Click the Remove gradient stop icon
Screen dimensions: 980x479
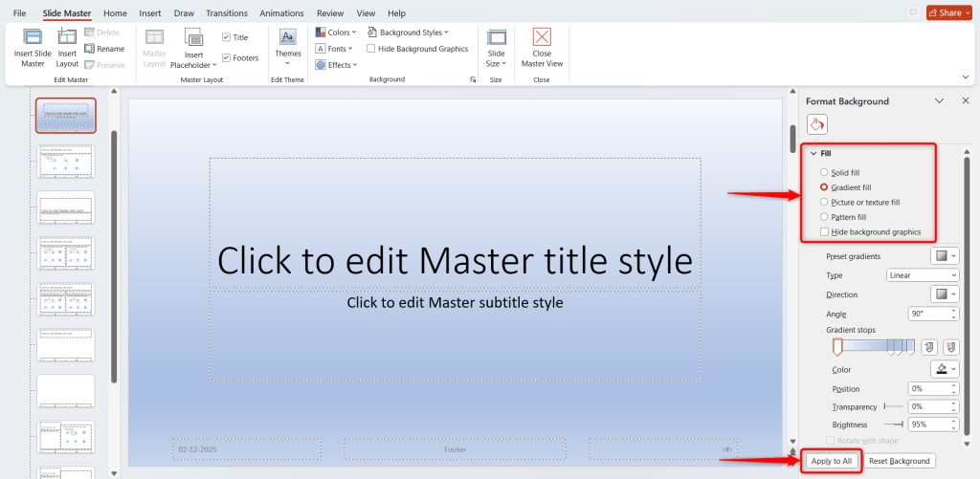(x=950, y=347)
